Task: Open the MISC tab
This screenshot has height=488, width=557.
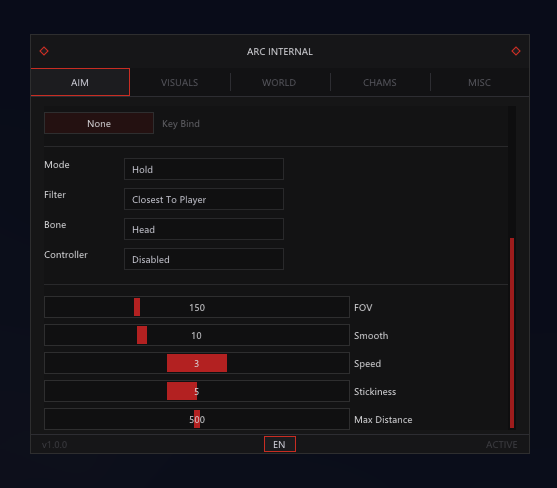Action: click(479, 82)
